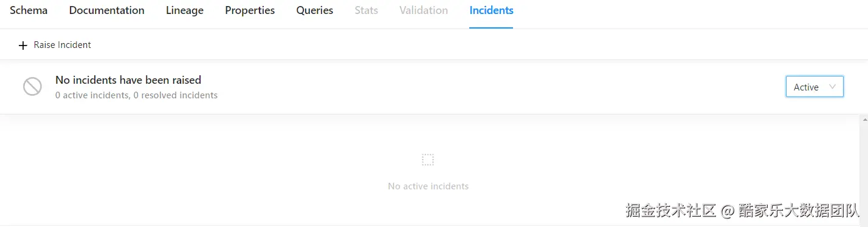Go to the Lineage tab
This screenshot has width=868, height=227.
coord(185,10)
